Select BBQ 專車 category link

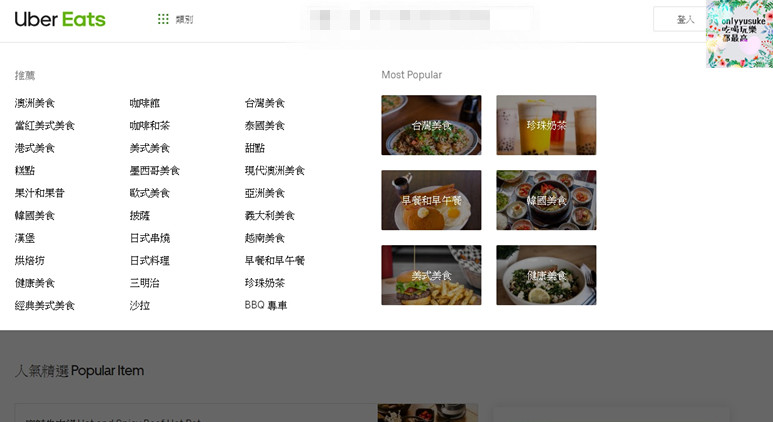266,306
